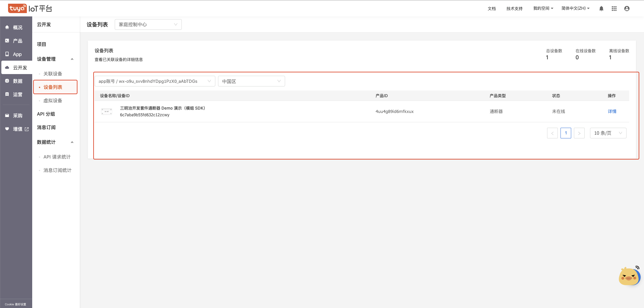Click the 通断器 product type cell
This screenshot has width=644, height=308.
click(496, 112)
